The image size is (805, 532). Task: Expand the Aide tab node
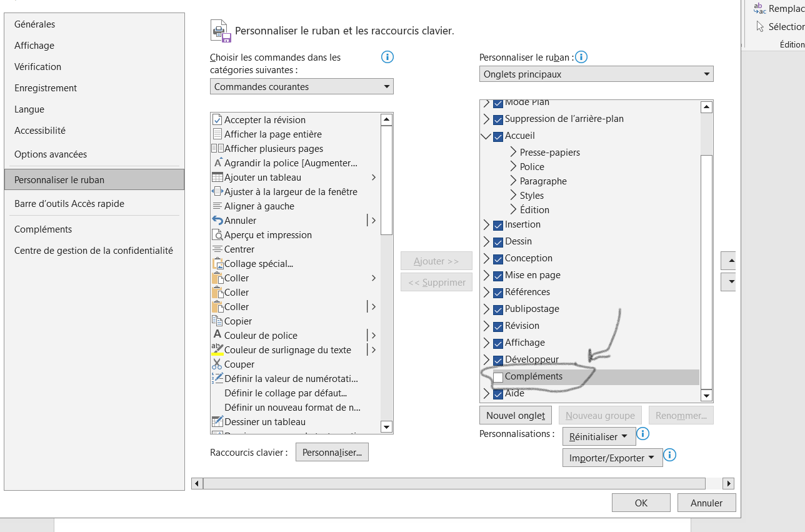(486, 394)
